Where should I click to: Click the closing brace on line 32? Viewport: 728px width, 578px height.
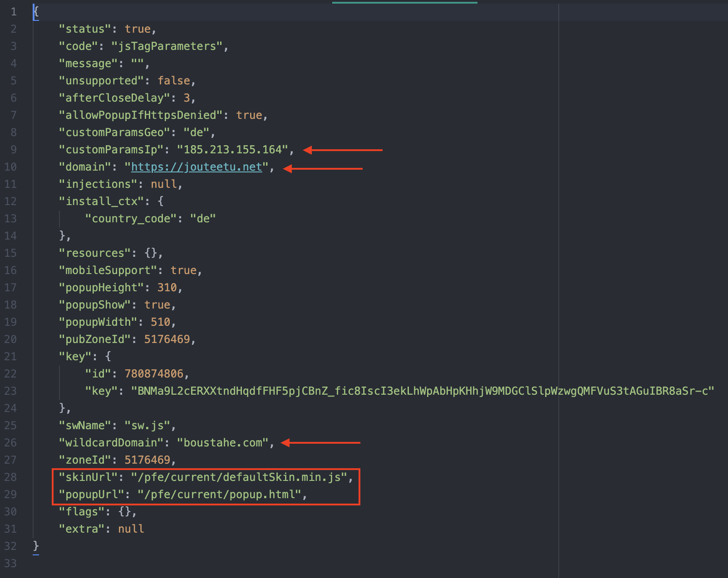[36, 546]
